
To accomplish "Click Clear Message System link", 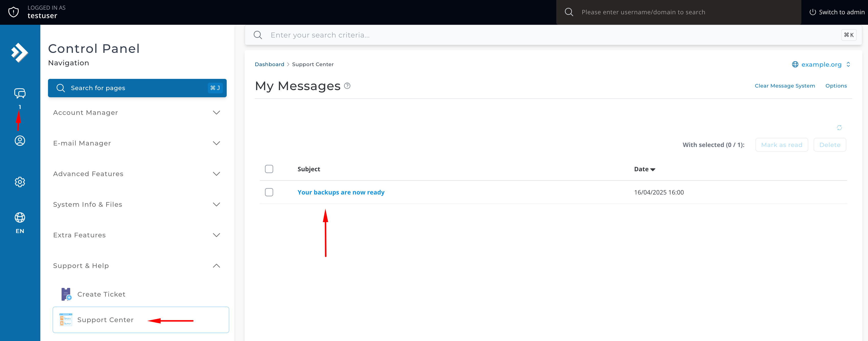I will coord(785,86).
